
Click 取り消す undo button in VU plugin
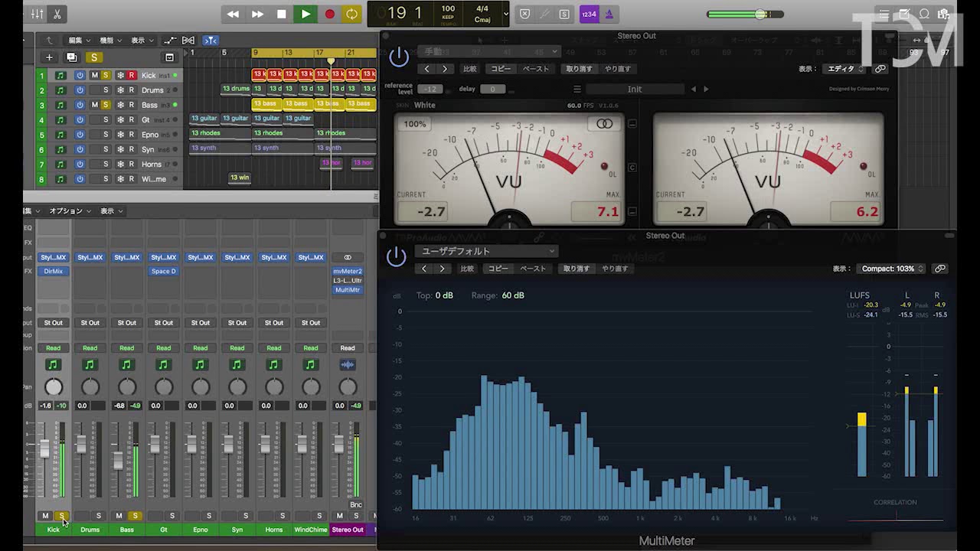580,69
